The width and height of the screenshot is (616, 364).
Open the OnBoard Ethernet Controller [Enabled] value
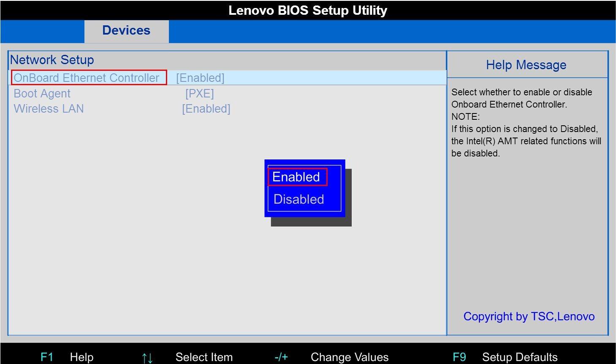[x=200, y=78]
